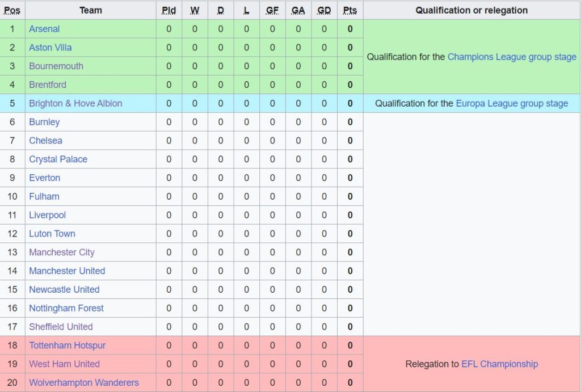This screenshot has height=392, width=581.
Task: Click the Pos column header abbreviation
Action: pyautogui.click(x=12, y=10)
